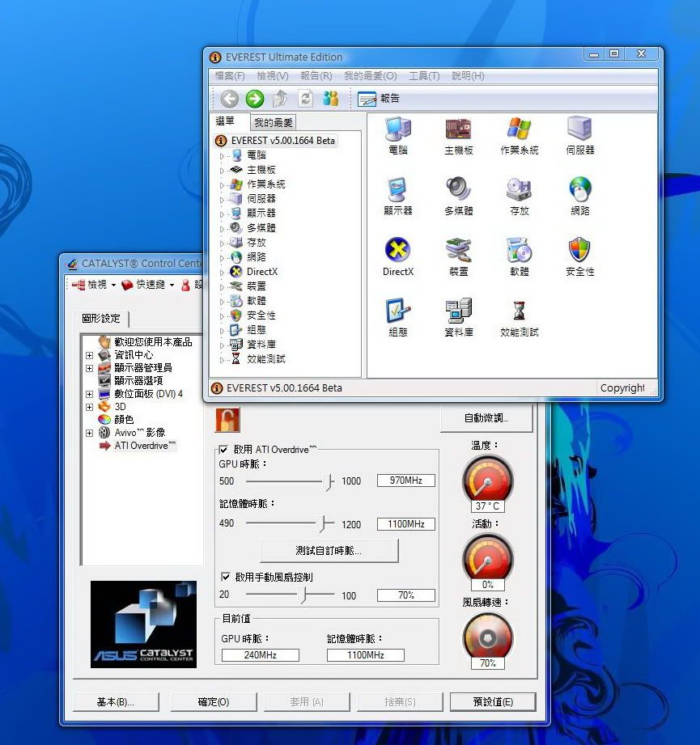This screenshot has height=745, width=700.
Task: Click the up-level arrow in EVEREST toolbar
Action: pyautogui.click(x=280, y=99)
